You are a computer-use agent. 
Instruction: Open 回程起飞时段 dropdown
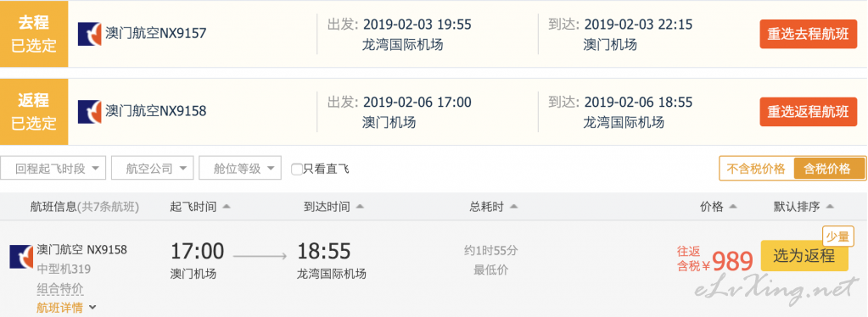click(53, 168)
